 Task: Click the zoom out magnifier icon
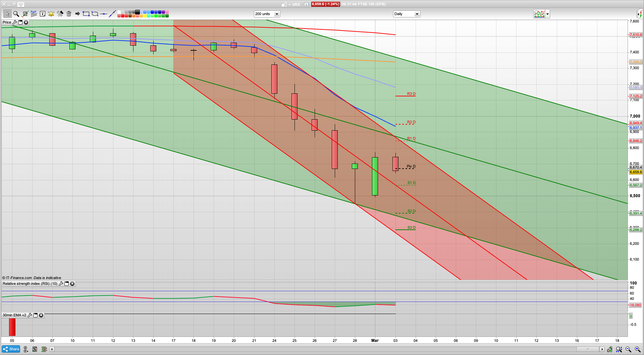[x=628, y=349]
